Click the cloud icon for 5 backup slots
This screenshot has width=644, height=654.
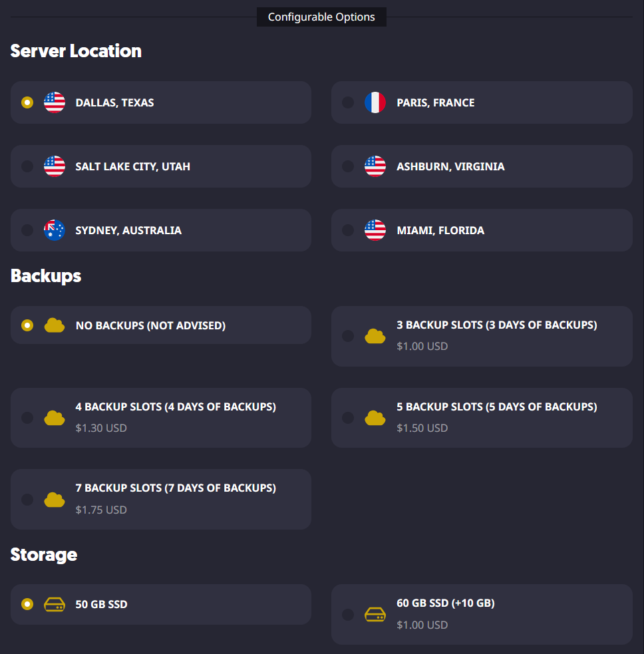click(375, 418)
